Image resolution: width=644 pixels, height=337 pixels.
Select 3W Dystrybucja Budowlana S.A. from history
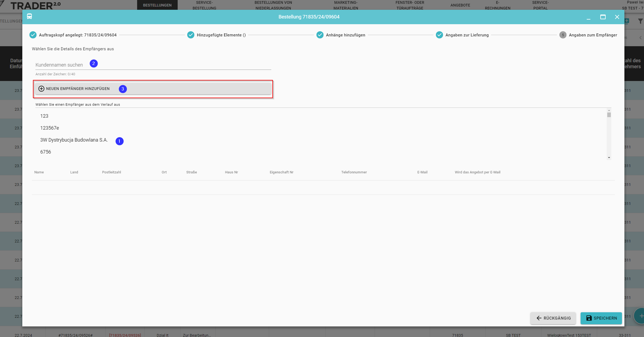point(74,140)
